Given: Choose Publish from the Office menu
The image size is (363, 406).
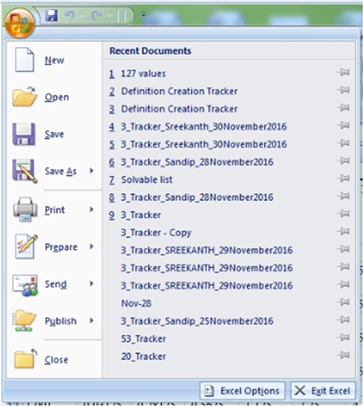Looking at the screenshot, I should tap(60, 321).
